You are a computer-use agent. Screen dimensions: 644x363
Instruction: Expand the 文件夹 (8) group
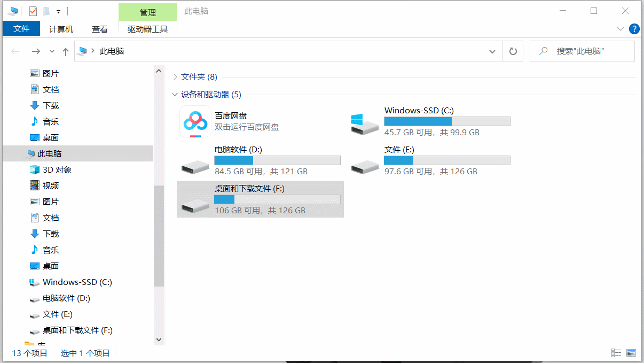175,77
